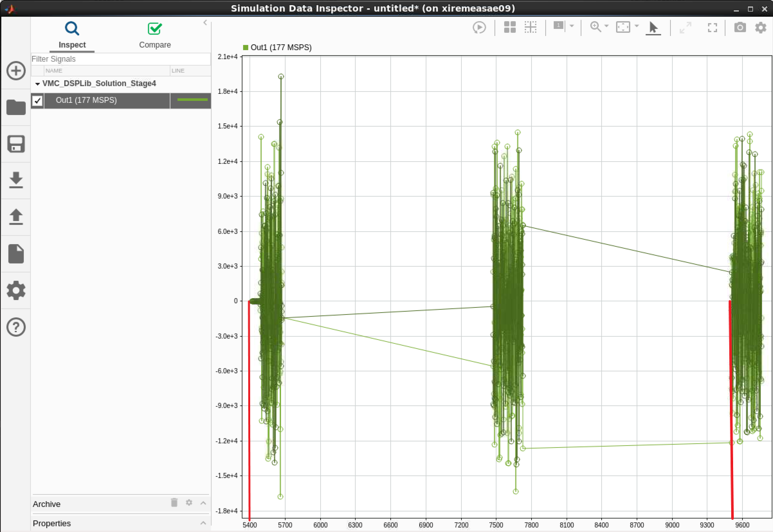
Task: Take a plot snapshot with camera icon
Action: tap(740, 27)
